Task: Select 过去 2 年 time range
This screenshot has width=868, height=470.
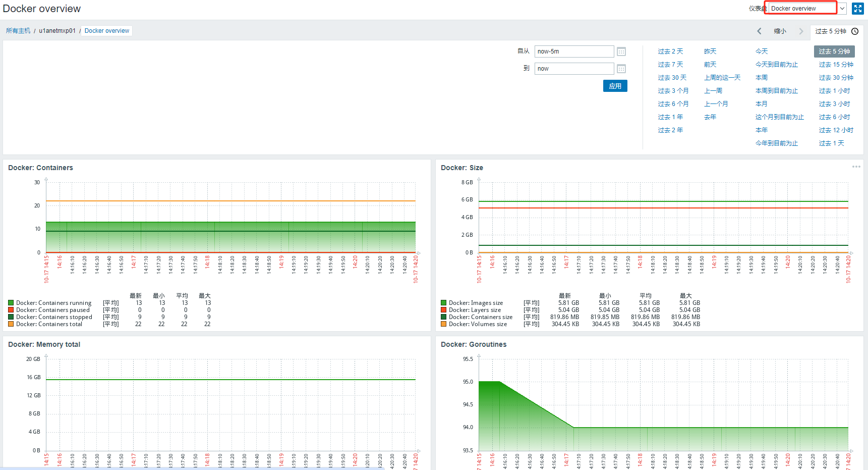Action: 670,130
